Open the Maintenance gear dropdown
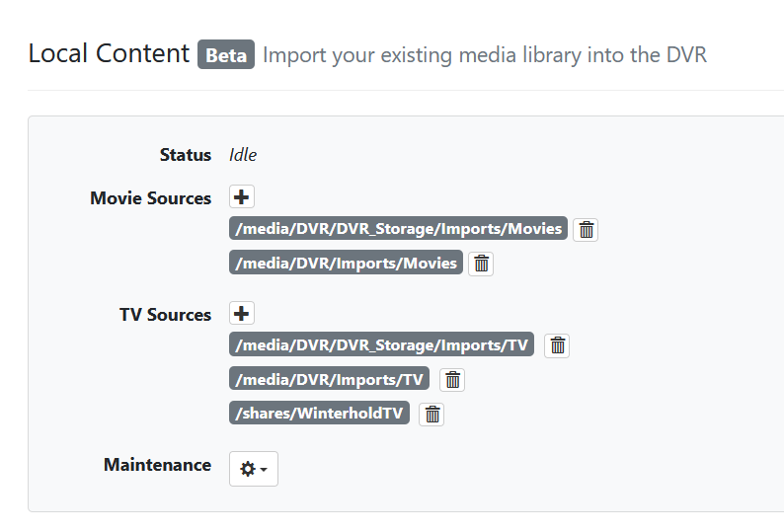 (x=254, y=469)
